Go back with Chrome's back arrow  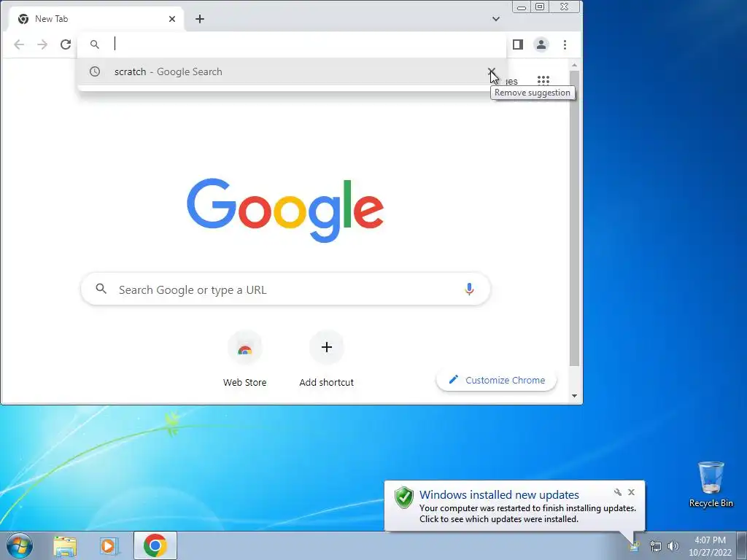click(19, 44)
